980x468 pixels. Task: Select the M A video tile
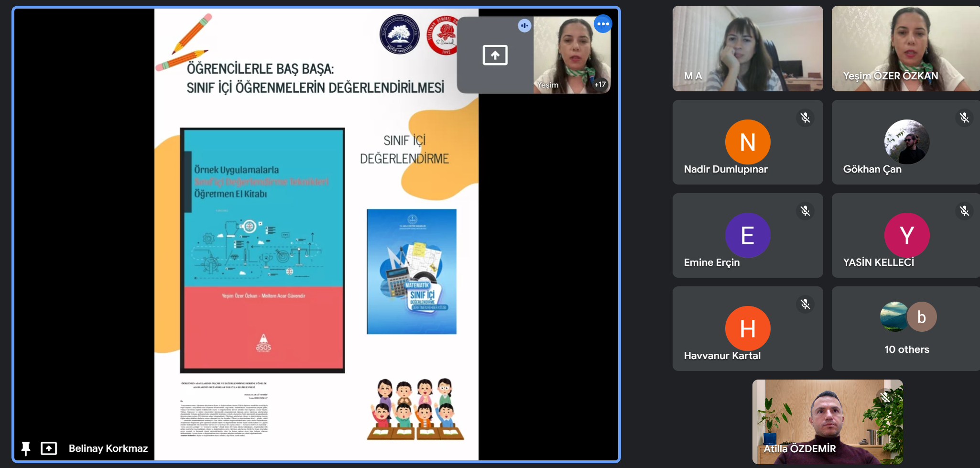pos(747,48)
